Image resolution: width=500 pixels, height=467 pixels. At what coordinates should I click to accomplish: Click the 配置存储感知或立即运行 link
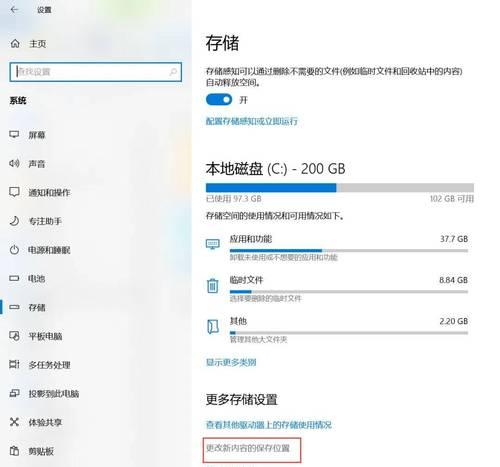251,121
